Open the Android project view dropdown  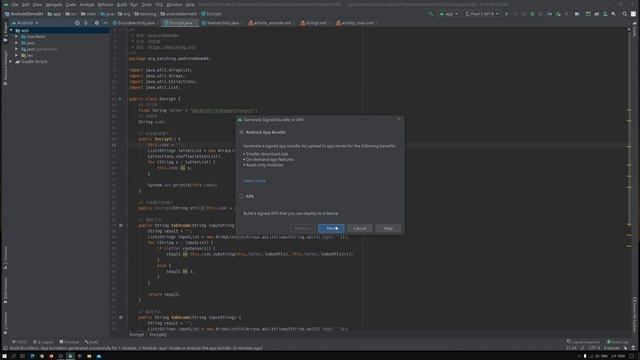click(25, 23)
